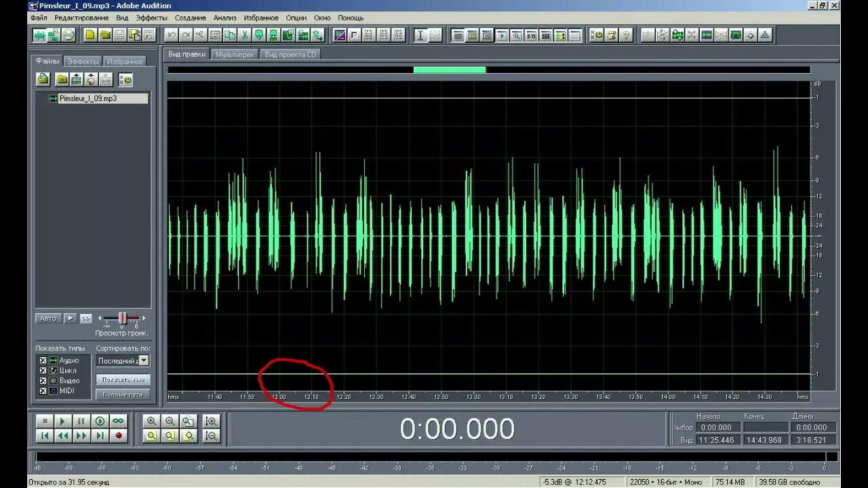Toggle spectral view toolbar icon

340,35
